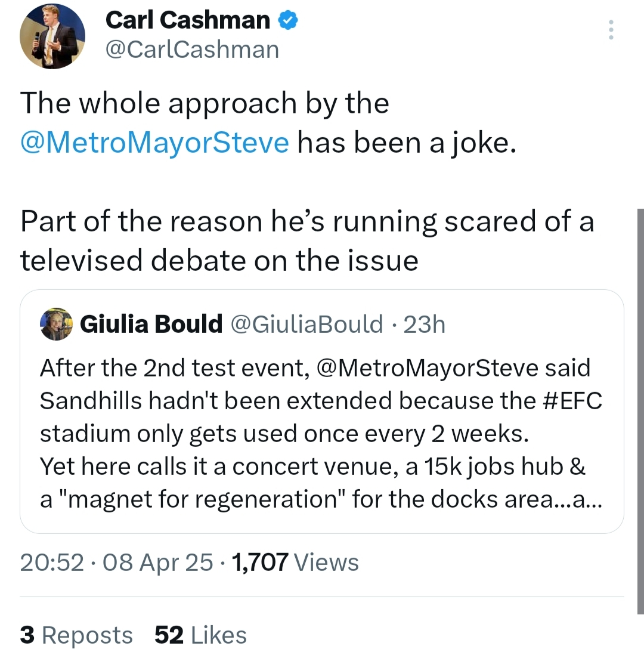
Task: Click the 08 Apr 25 date
Action: pyautogui.click(x=158, y=562)
